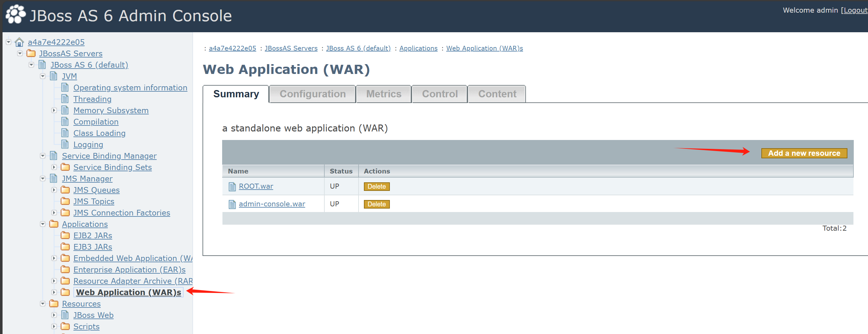Click the home icon beside a4a7e4222e05
This screenshot has width=868, height=334.
pos(20,42)
